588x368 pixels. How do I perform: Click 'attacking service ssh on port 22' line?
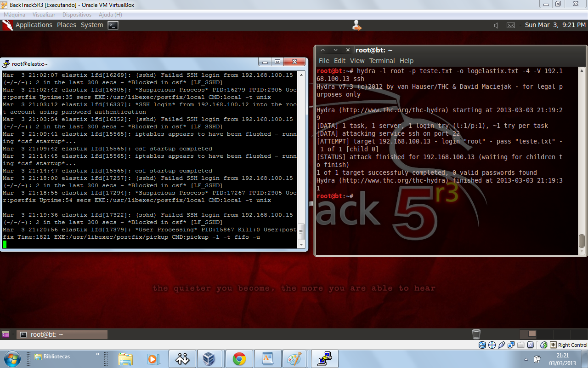pos(388,133)
